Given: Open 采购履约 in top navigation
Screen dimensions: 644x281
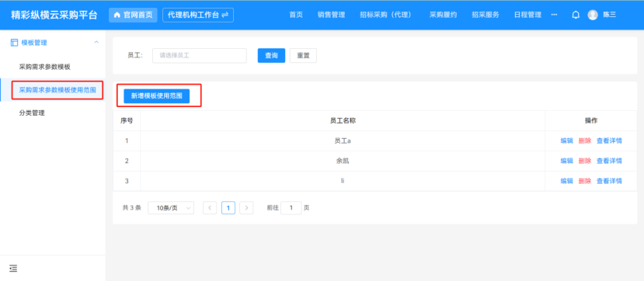Looking at the screenshot, I should tap(443, 15).
